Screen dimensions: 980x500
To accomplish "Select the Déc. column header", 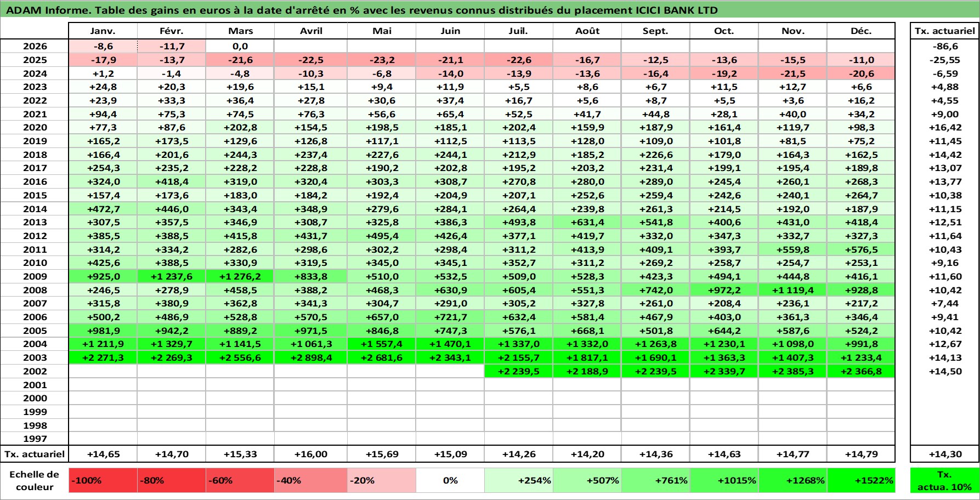I will tap(861, 31).
